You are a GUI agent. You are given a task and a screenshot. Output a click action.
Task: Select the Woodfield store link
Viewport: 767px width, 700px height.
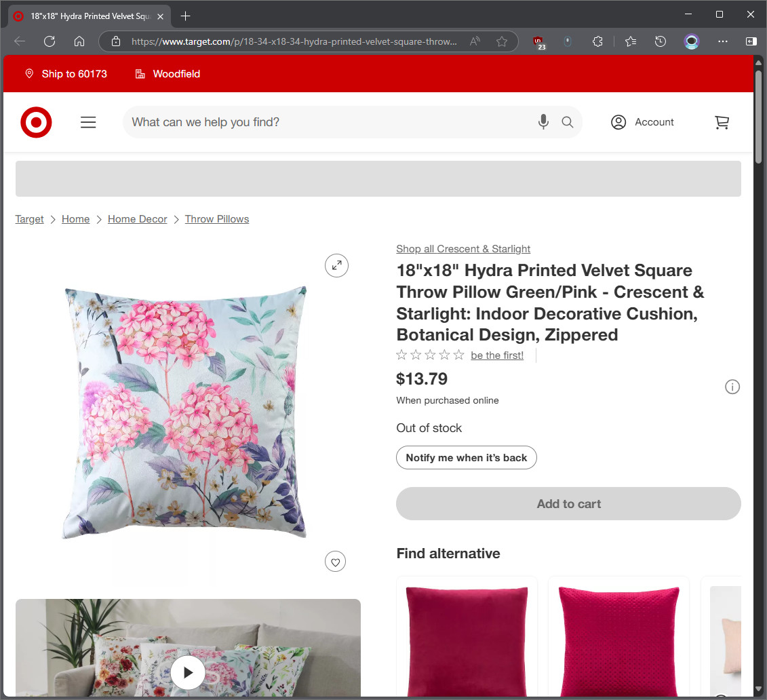click(x=168, y=74)
